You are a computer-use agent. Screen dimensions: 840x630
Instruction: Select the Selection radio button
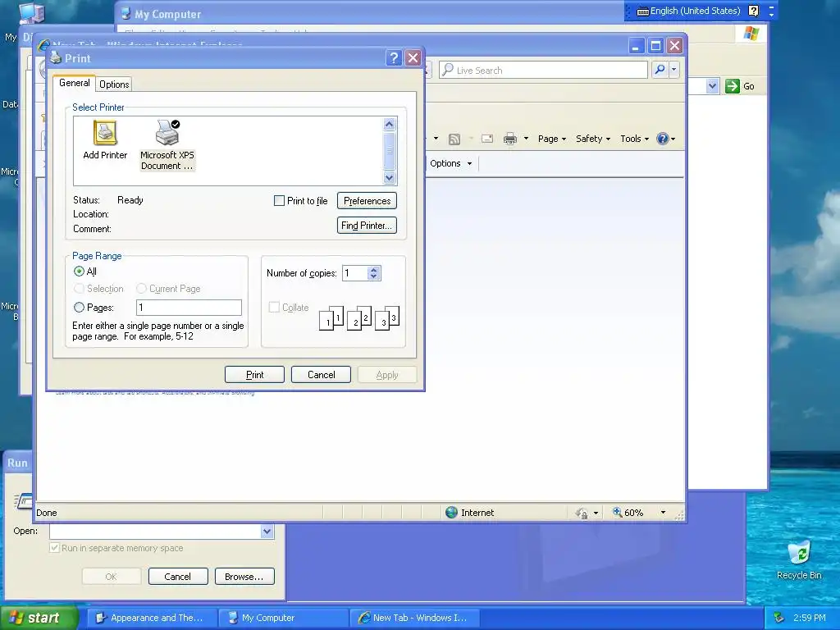79,289
